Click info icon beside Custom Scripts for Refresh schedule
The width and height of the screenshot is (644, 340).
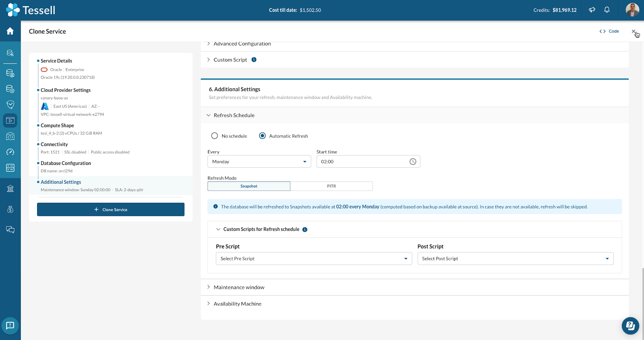305,229
